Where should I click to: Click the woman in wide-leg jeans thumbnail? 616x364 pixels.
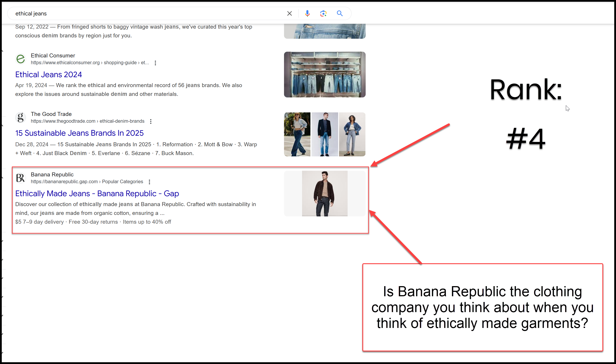click(x=297, y=134)
